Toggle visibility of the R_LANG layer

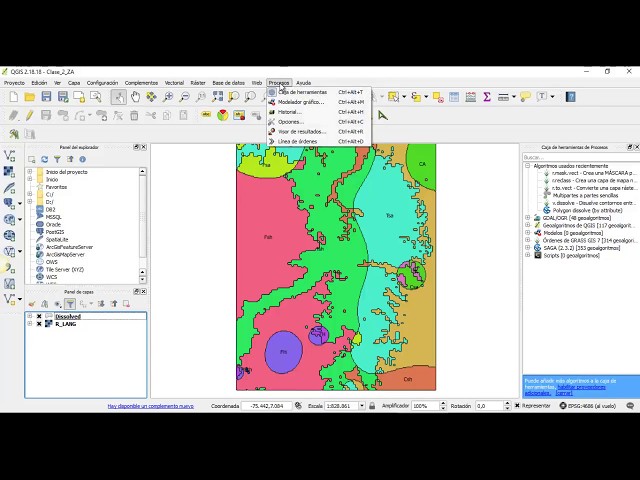39,324
